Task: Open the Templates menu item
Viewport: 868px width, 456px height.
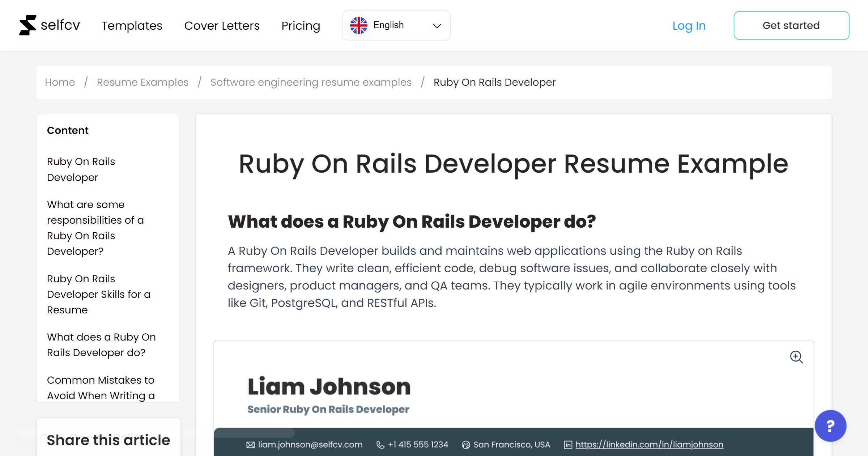Action: (x=132, y=26)
